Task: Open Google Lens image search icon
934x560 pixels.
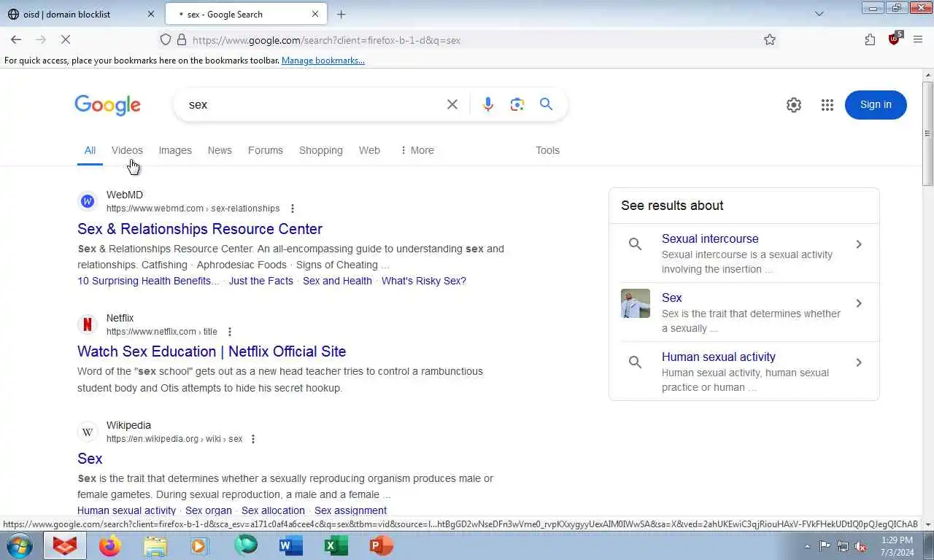Action: (517, 104)
